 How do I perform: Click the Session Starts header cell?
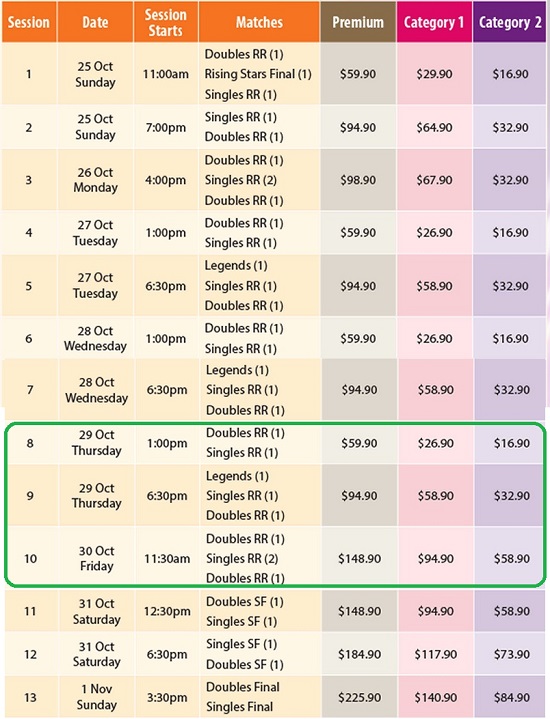coord(166,22)
